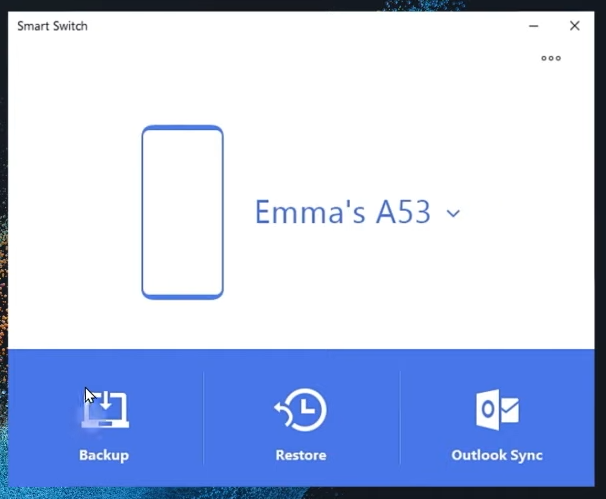Click the divider between Backup and Restore

(x=203, y=418)
